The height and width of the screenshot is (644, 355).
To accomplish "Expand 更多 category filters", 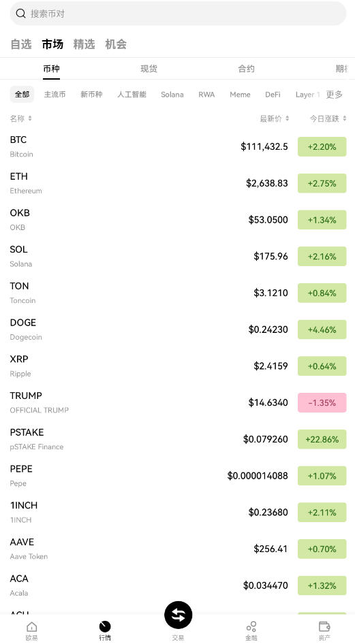I will (334, 95).
